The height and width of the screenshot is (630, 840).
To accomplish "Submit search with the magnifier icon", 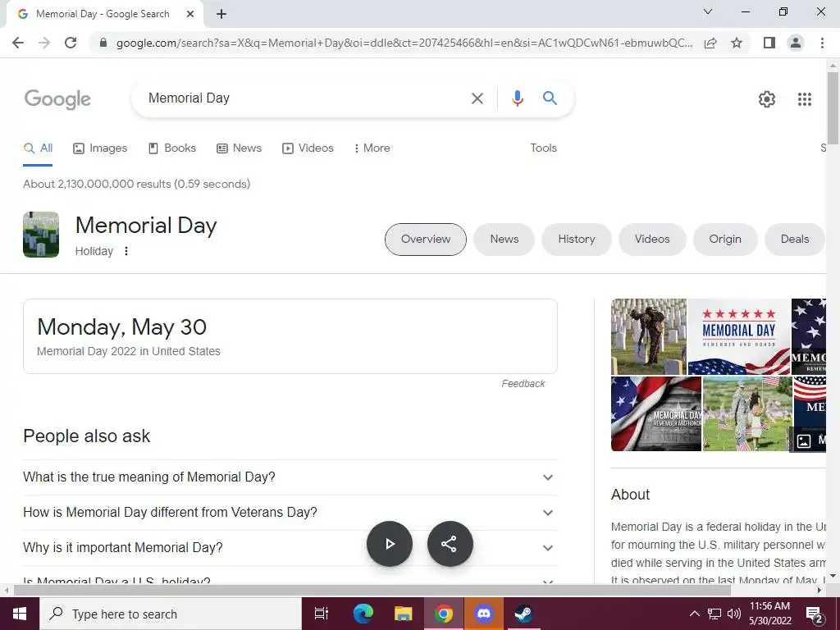I will tap(550, 98).
